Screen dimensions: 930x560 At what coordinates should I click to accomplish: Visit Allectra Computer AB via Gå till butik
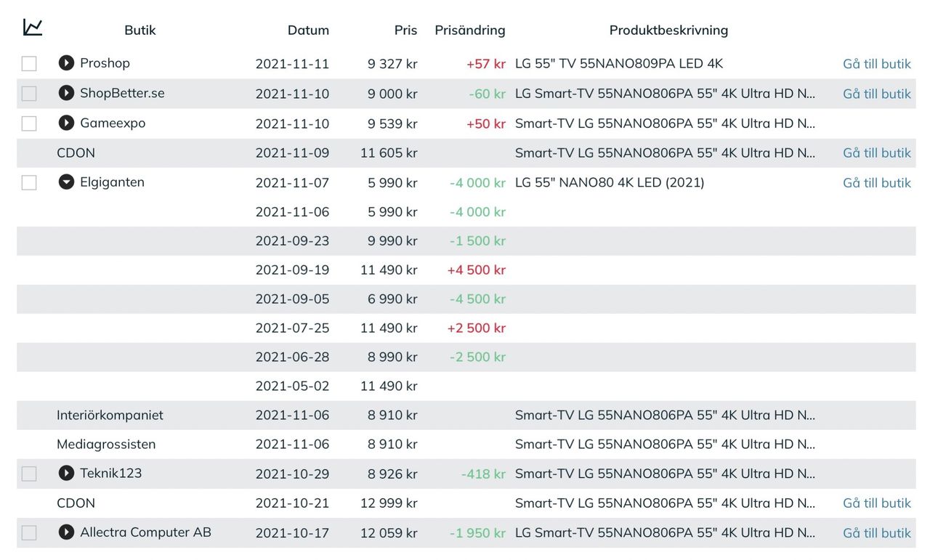[876, 533]
